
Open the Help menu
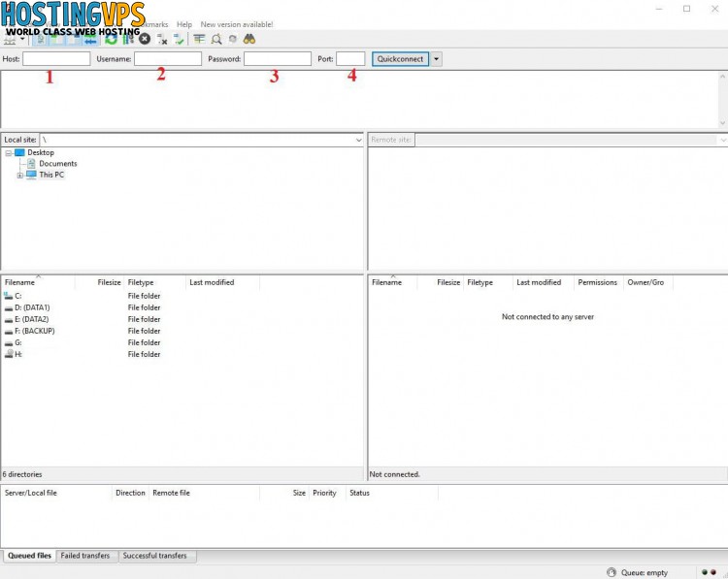(x=183, y=24)
